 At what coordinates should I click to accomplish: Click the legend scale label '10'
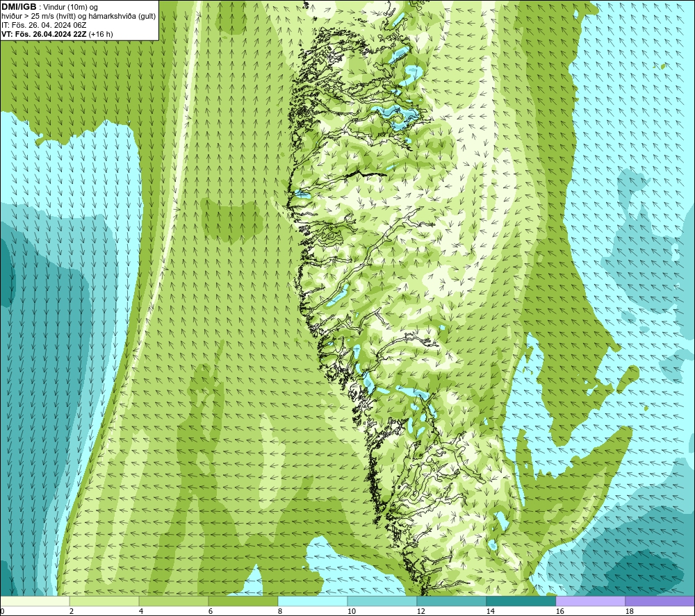352,612
